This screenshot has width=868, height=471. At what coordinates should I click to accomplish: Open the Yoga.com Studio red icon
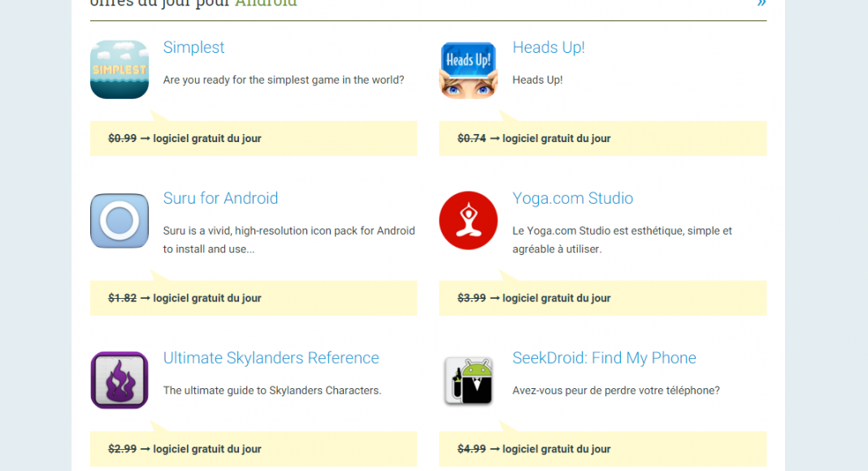[468, 221]
